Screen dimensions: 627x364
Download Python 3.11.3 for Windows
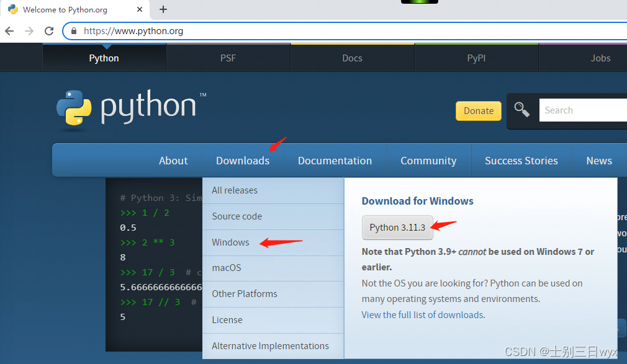[397, 228]
